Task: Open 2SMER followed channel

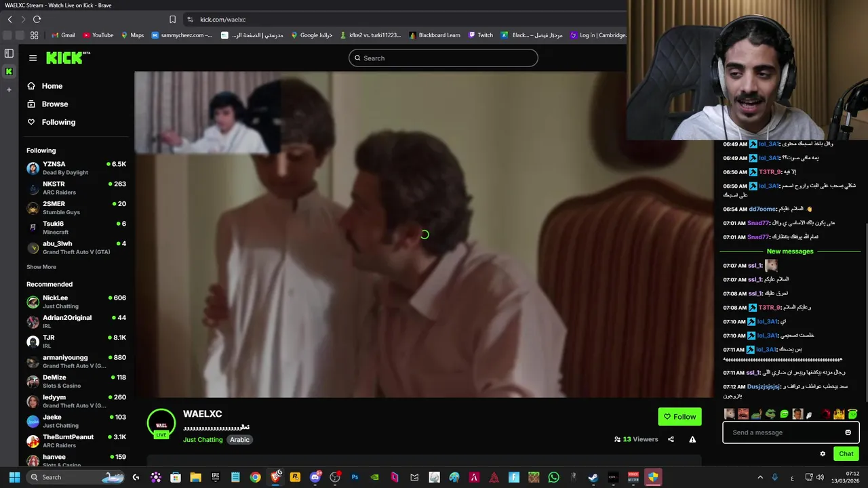Action: pyautogui.click(x=76, y=207)
